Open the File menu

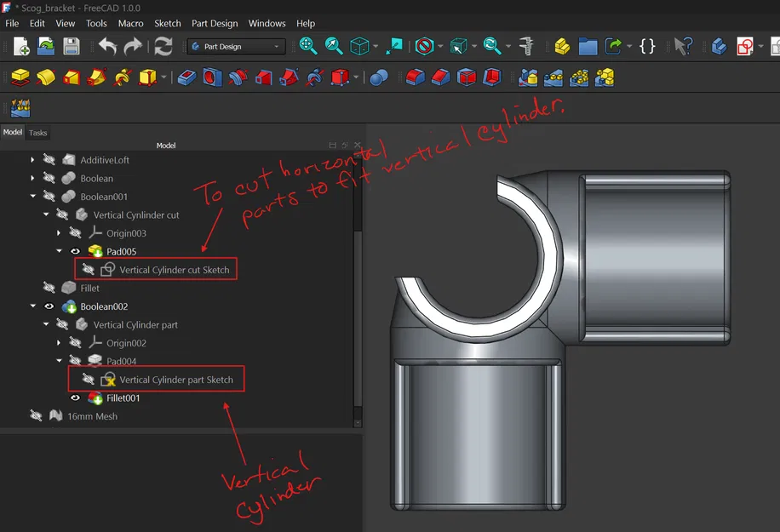tap(12, 23)
